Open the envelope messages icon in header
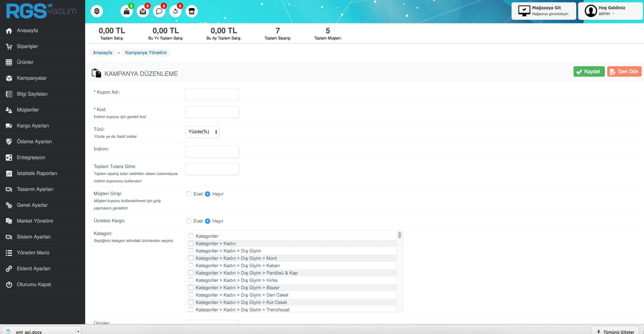The height and width of the screenshot is (334, 644). (143, 11)
